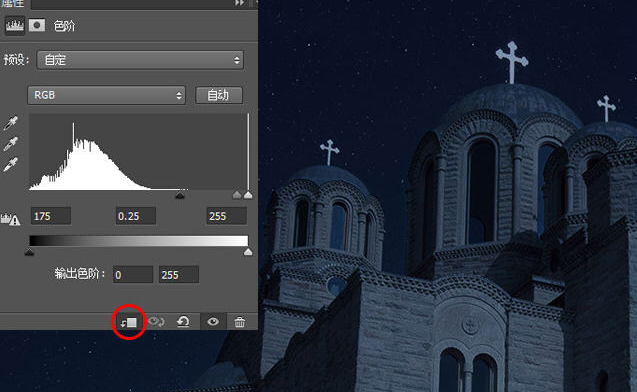Screen dimensions: 637x392
Task: Reset adjustment to defaults icon
Action: pyautogui.click(x=183, y=322)
